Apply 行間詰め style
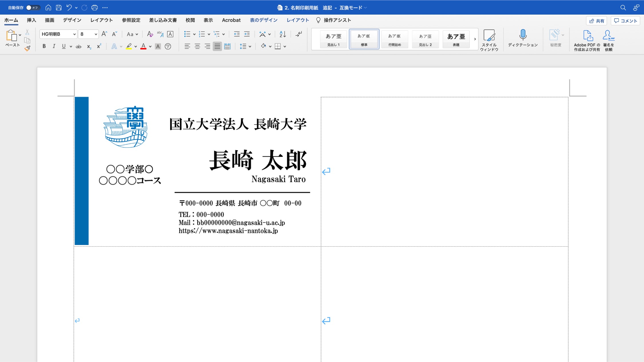 395,39
